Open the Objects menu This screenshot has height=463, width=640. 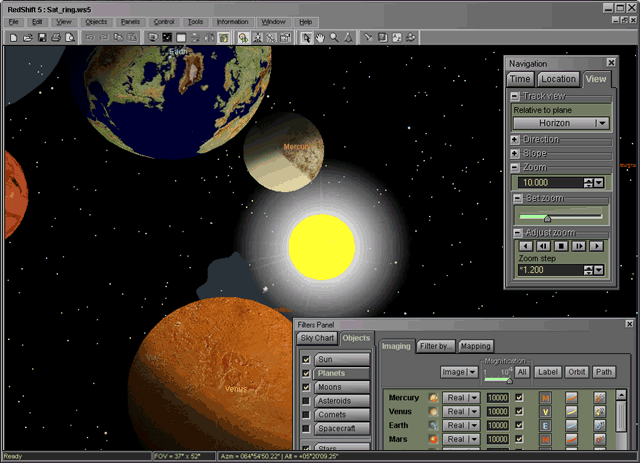point(96,21)
